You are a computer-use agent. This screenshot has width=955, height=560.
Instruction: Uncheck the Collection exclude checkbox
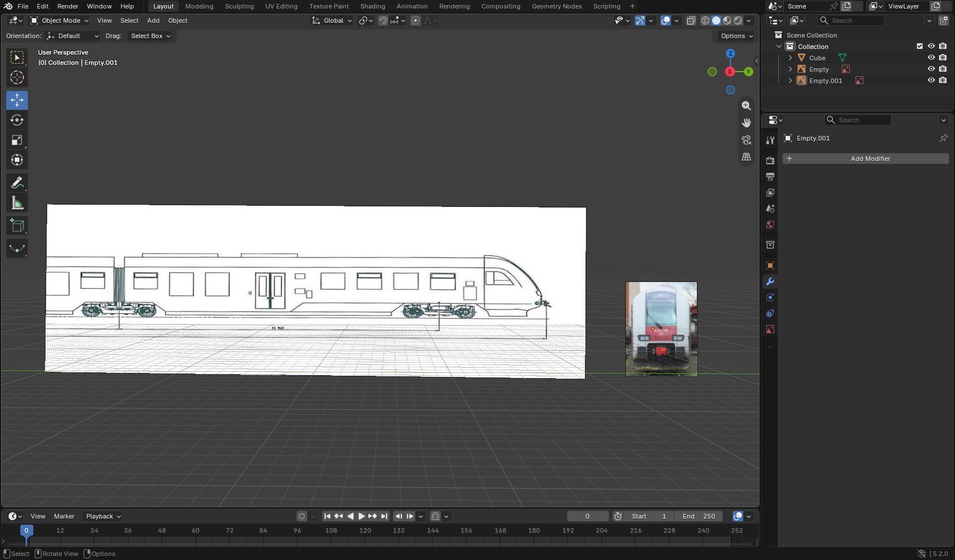[x=920, y=46]
